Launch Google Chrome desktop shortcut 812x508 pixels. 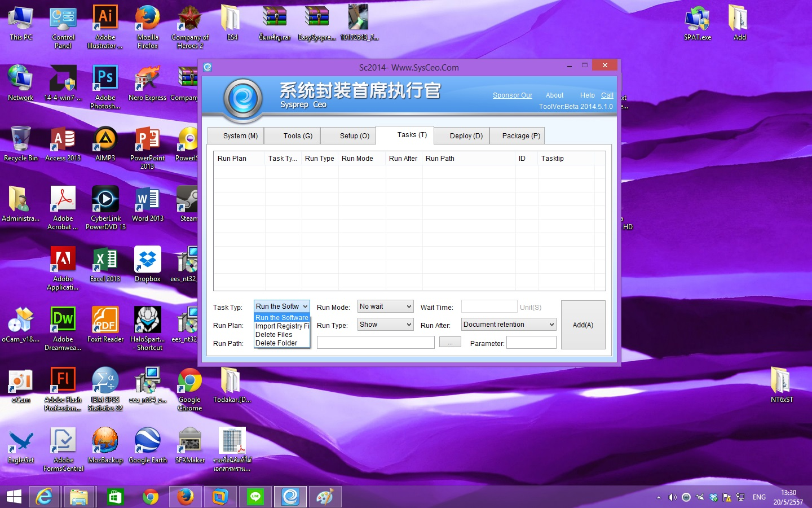coord(189,389)
